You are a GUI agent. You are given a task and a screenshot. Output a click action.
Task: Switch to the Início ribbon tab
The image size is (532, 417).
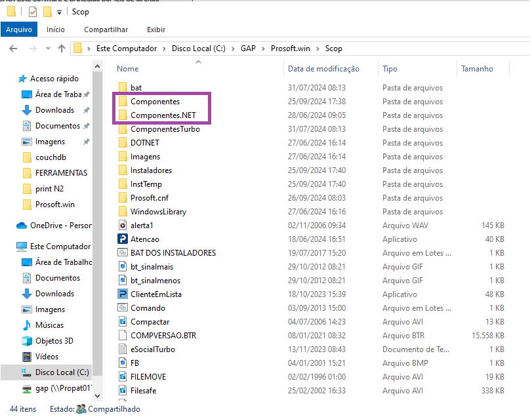56,30
